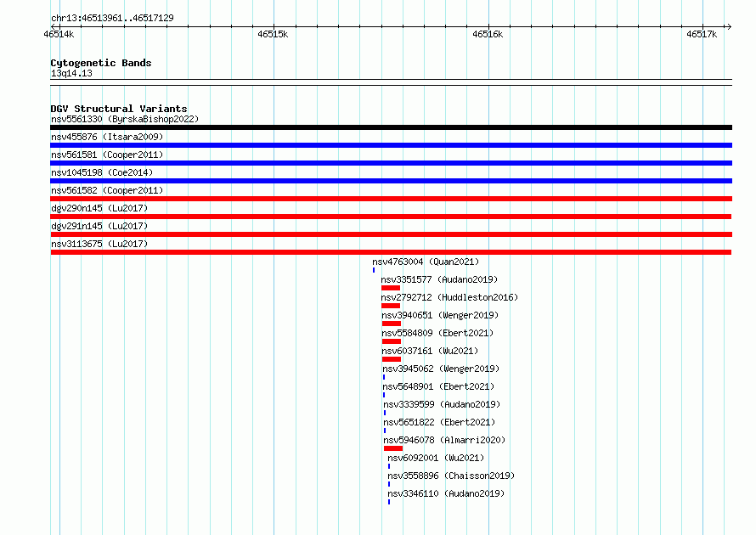The image size is (756, 535).
Task: Open nsv5651822 (Ebert2021) label
Action: pos(440,422)
